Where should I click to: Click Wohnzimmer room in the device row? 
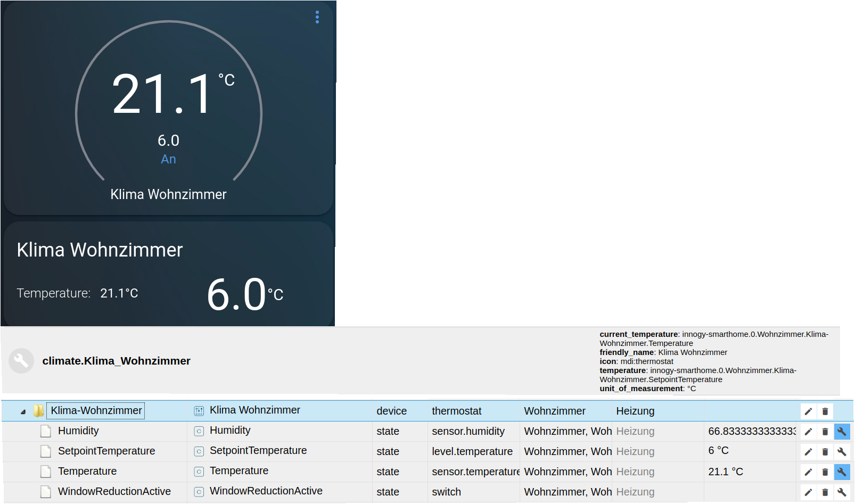click(554, 411)
